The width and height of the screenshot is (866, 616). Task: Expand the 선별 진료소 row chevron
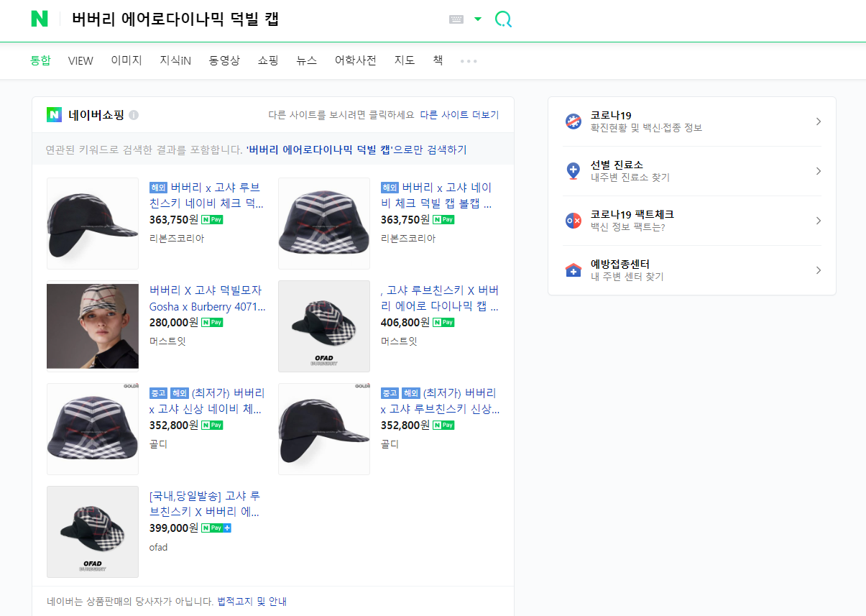tap(819, 171)
